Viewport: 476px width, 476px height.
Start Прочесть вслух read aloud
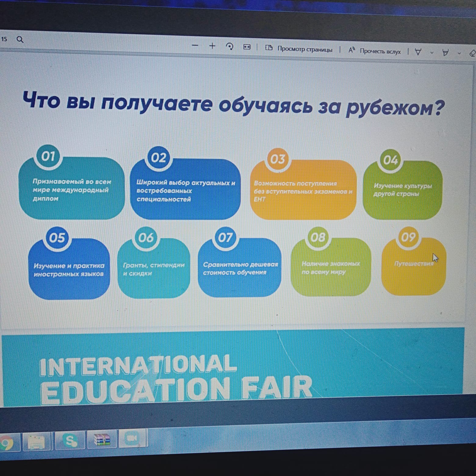tap(375, 51)
